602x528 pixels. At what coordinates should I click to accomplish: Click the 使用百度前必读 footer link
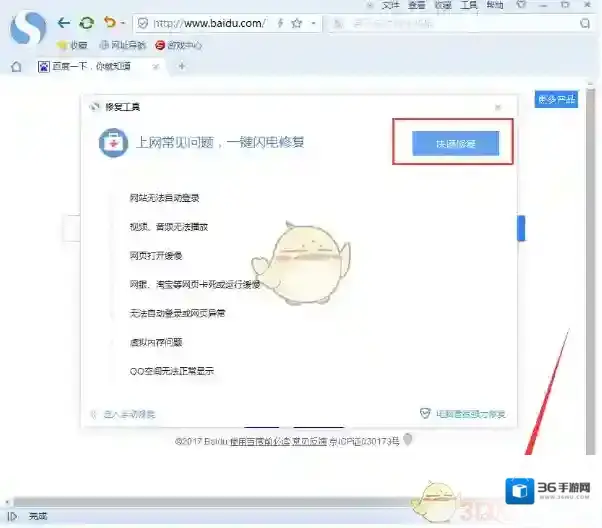pyautogui.click(x=262, y=442)
